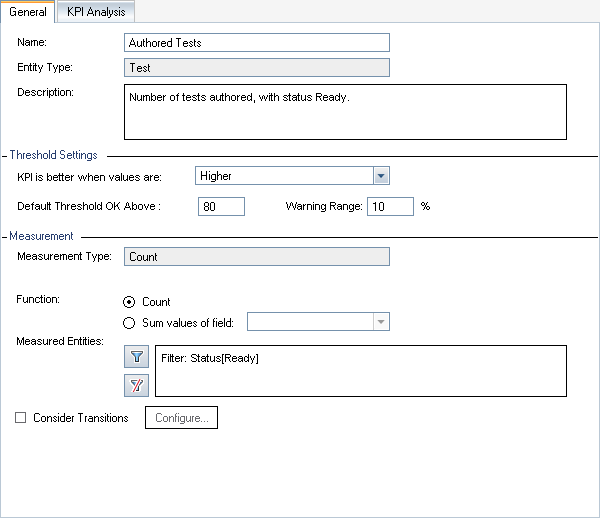This screenshot has height=518, width=600.
Task: Click the Entity Type field showing Test
Action: point(257,68)
